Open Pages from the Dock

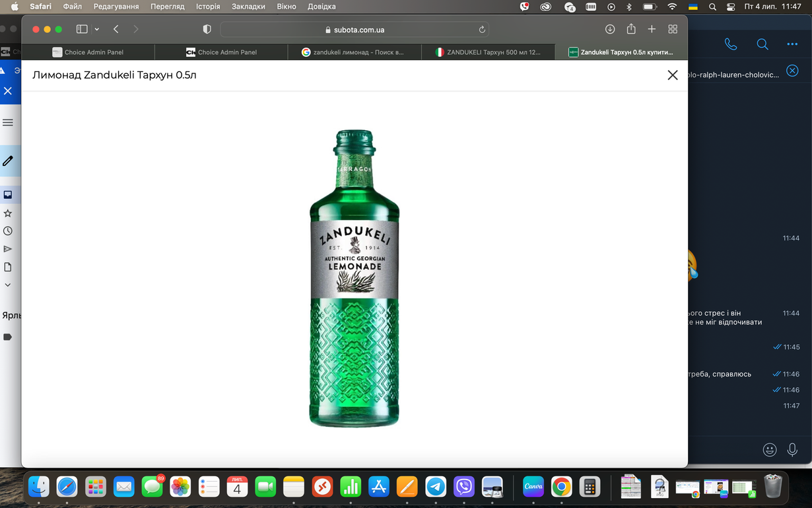point(407,487)
